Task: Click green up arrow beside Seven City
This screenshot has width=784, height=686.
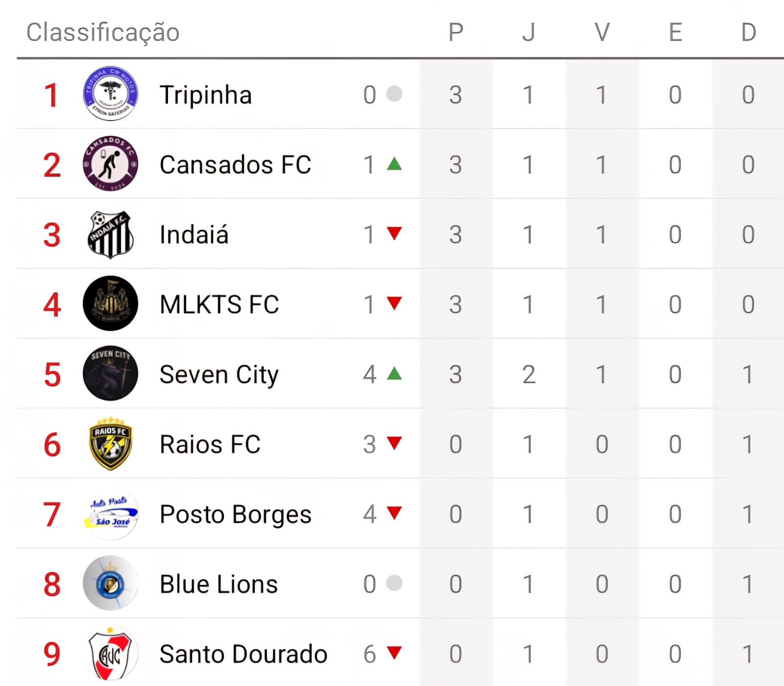Action: click(x=394, y=374)
